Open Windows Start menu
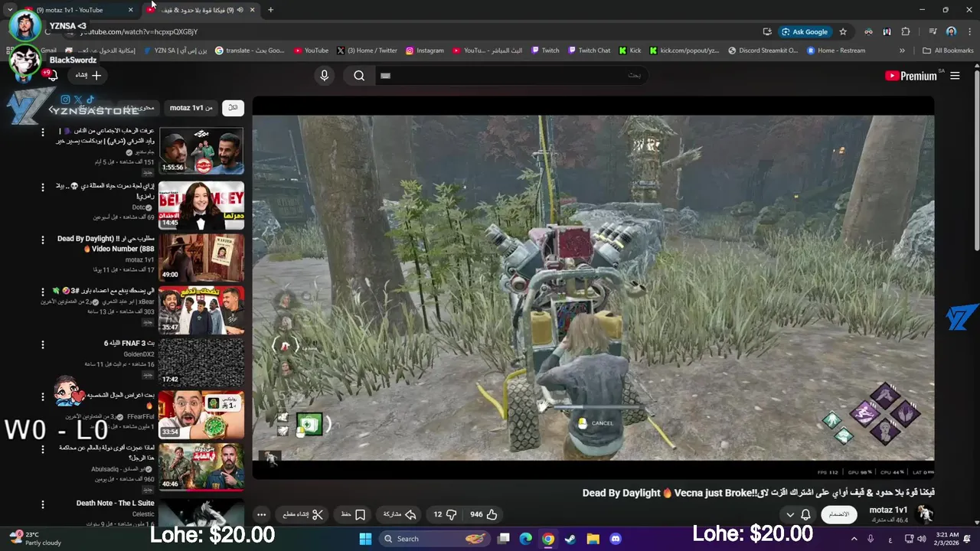Screen dimensions: 980x551 365,539
